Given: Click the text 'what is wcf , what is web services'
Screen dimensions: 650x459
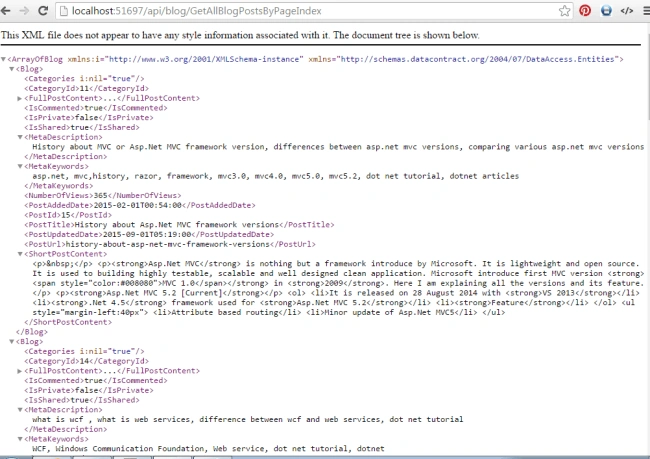Looking at the screenshot, I should click(x=247, y=420).
